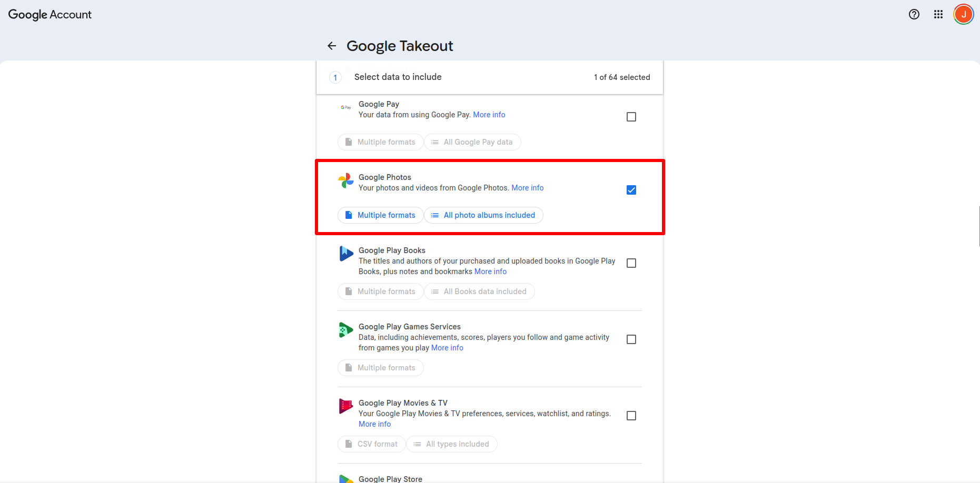This screenshot has height=483, width=980.
Task: Open the Google apps grid icon
Action: pos(938,14)
